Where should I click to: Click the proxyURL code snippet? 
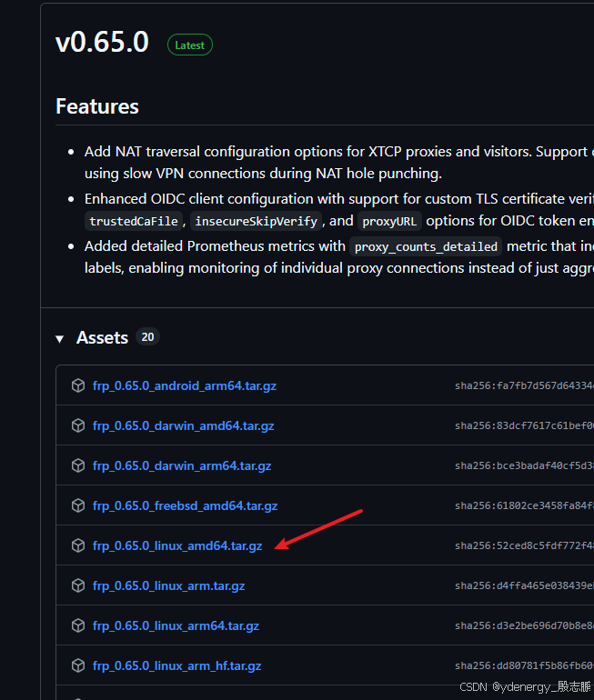point(389,222)
